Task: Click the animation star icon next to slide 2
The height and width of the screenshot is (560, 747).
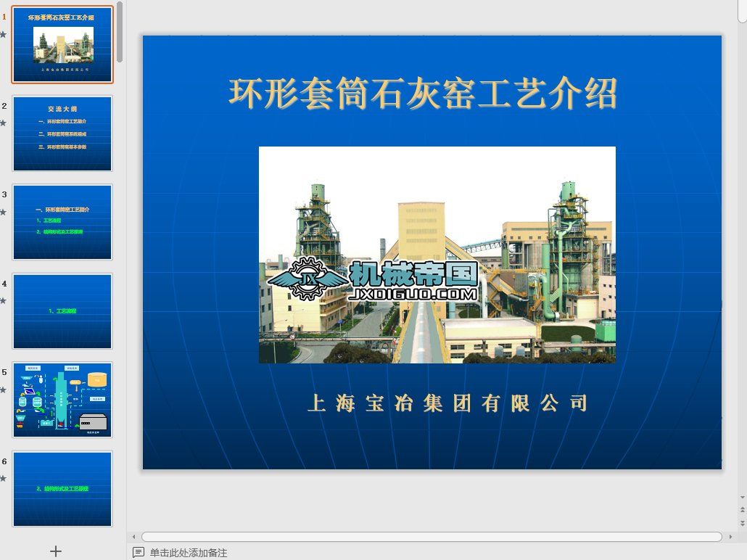Action: pos(4,123)
